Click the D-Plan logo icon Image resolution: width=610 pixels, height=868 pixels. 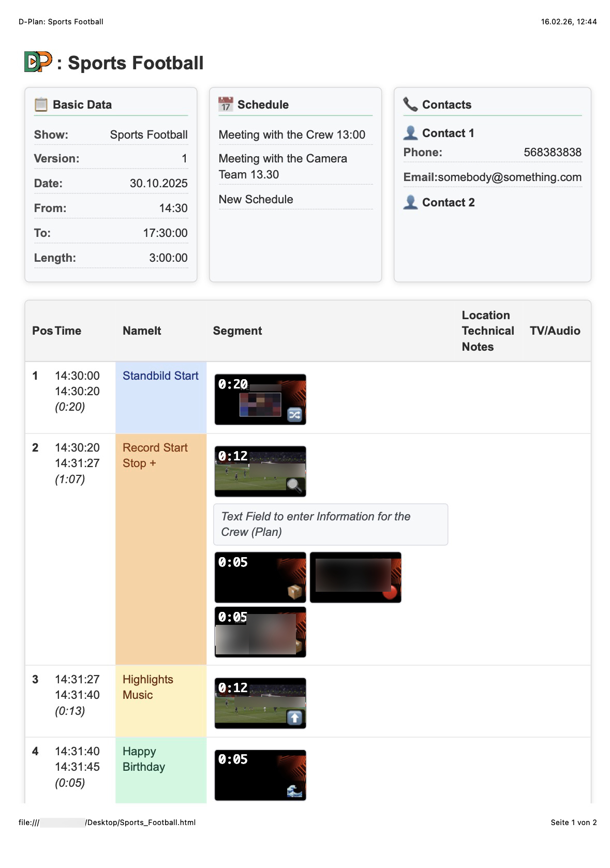pyautogui.click(x=38, y=62)
